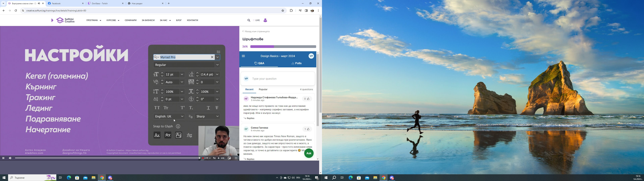The height and width of the screenshot is (181, 644).
Task: Mute the video player volume
Action: click(x=10, y=158)
